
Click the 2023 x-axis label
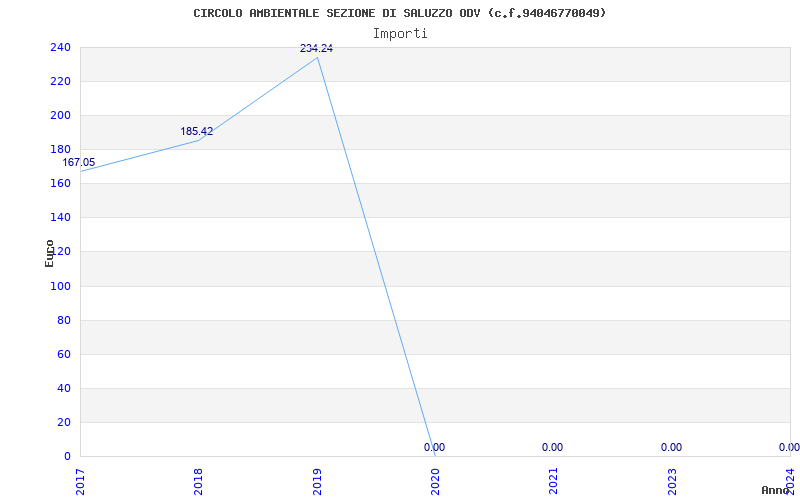(672, 482)
